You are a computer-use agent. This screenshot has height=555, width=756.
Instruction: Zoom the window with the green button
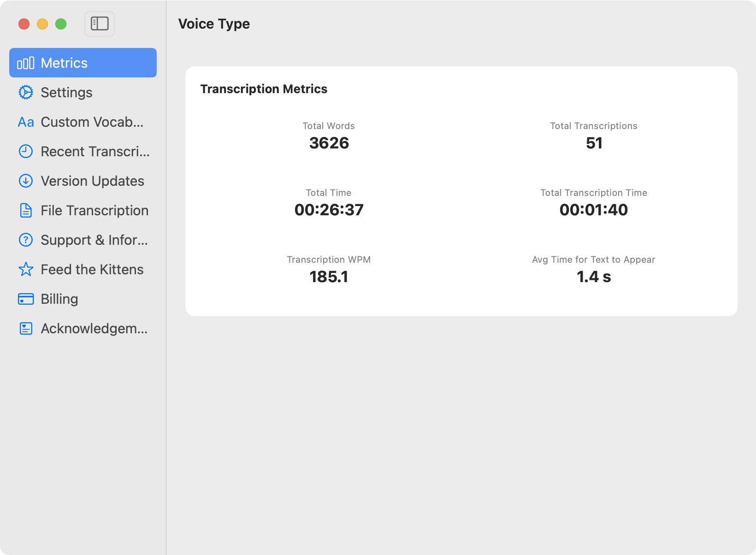[61, 24]
